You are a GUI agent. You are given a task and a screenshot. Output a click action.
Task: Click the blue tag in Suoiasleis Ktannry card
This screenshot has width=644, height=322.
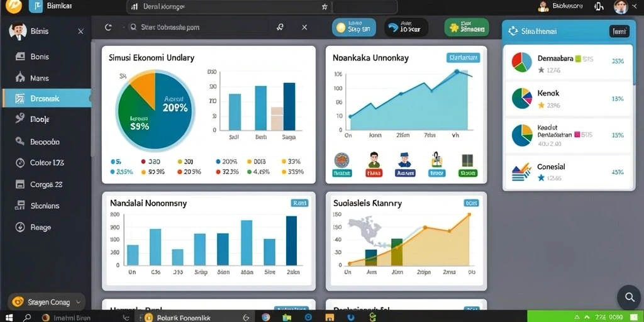point(471,203)
